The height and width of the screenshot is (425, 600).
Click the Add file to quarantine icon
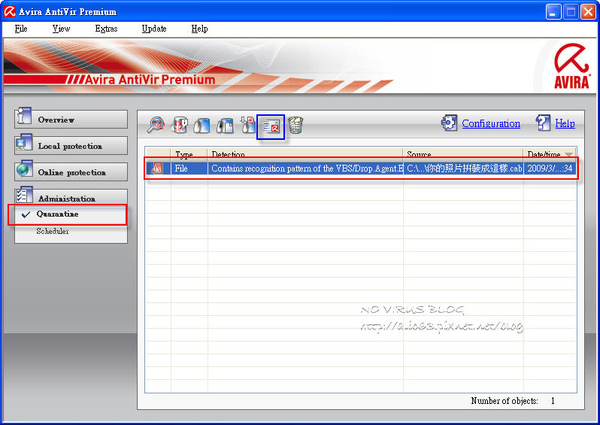click(248, 125)
